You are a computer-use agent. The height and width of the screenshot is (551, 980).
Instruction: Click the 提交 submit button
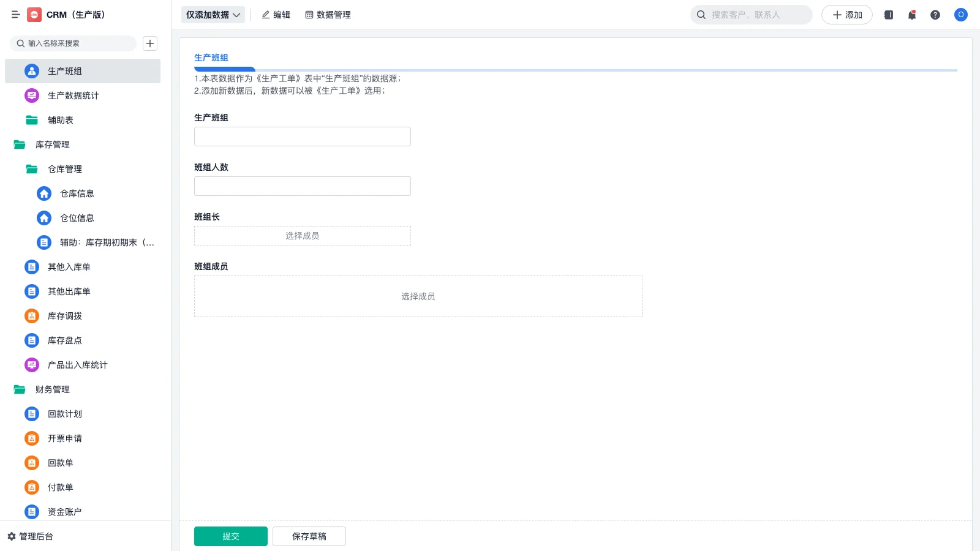[x=230, y=536]
